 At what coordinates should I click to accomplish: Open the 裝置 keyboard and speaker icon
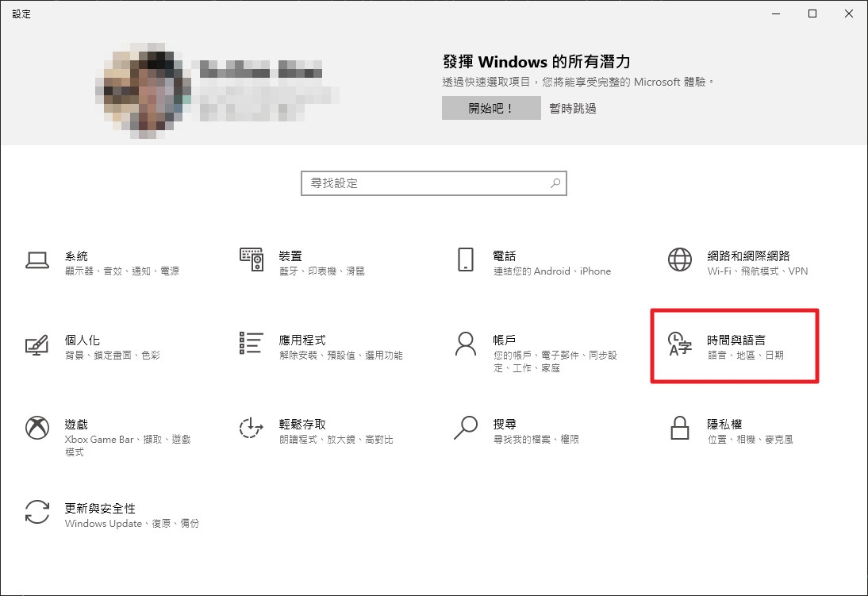point(252,260)
